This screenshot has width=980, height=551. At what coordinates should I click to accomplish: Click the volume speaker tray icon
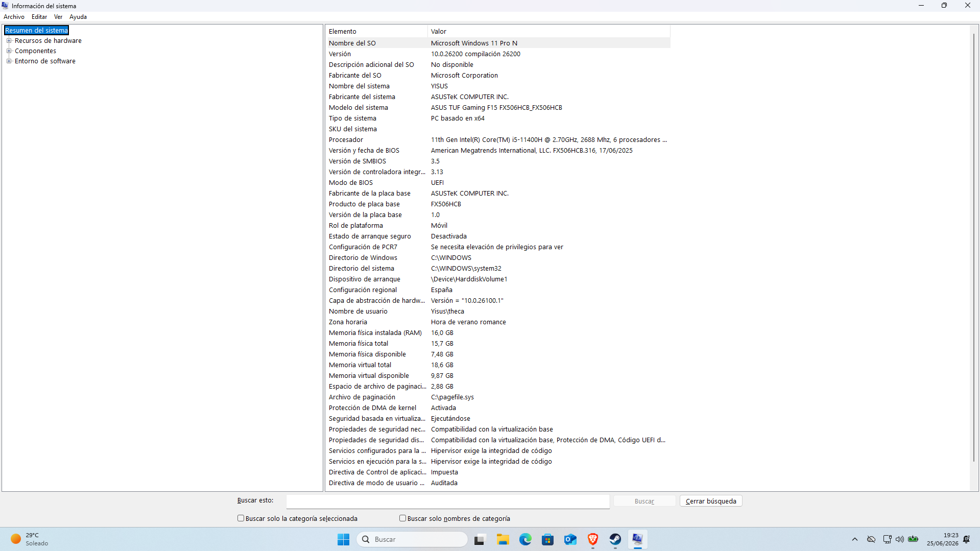coord(900,539)
